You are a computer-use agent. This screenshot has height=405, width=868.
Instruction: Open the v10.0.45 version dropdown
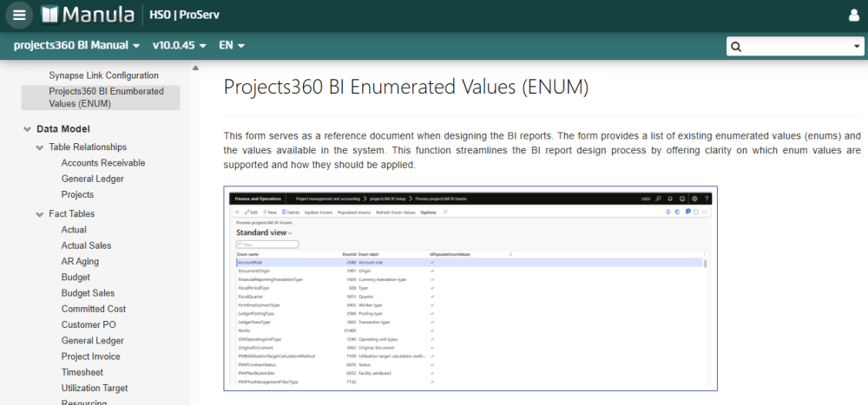click(180, 45)
